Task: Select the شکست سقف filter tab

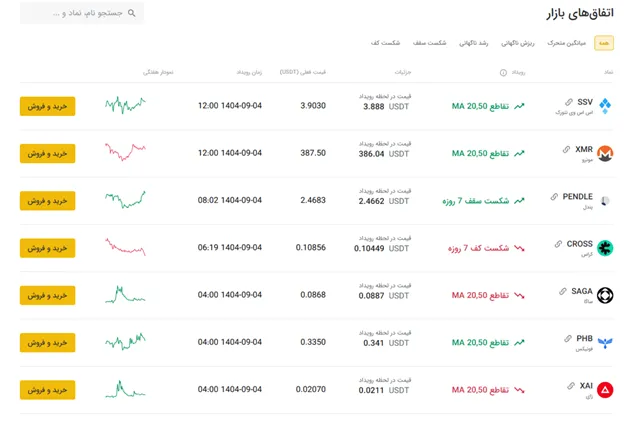Action: point(429,43)
